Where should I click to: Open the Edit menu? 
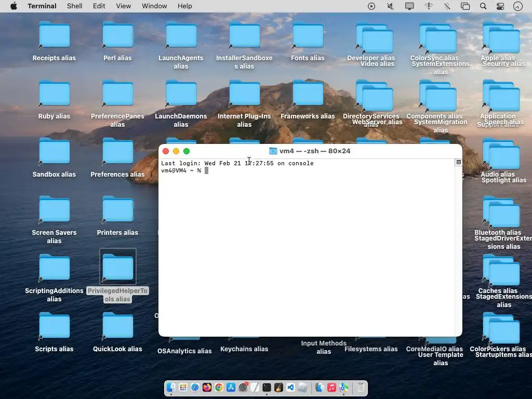(x=99, y=6)
